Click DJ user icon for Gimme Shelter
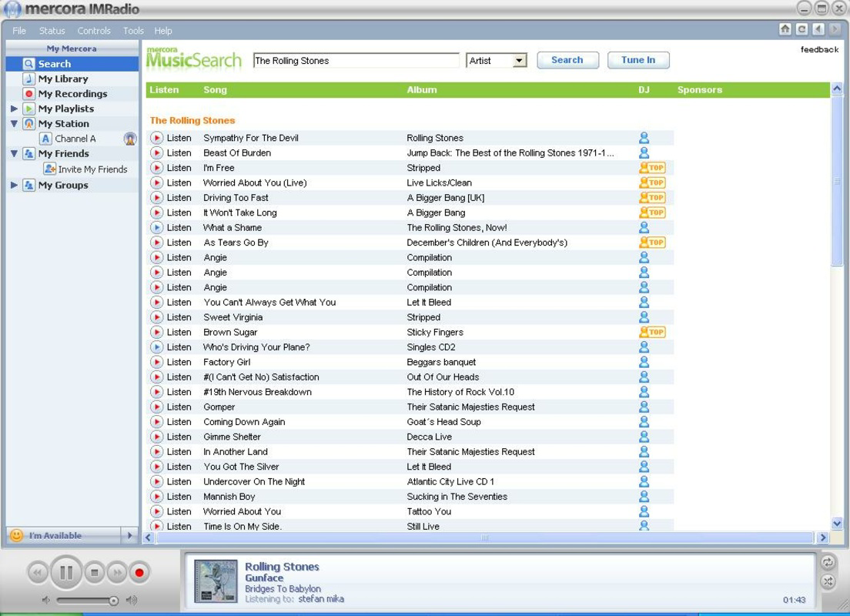Image resolution: width=850 pixels, height=616 pixels. [644, 437]
